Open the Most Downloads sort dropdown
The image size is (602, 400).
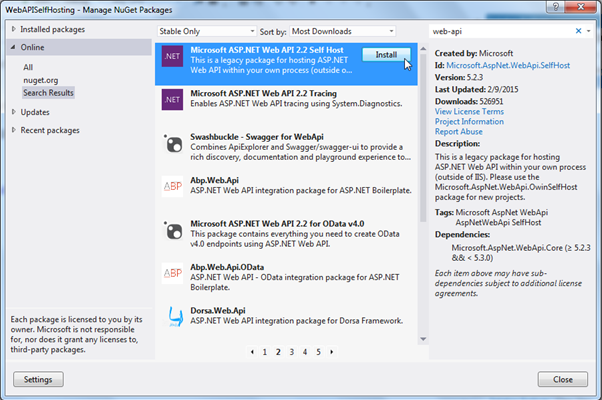click(342, 31)
